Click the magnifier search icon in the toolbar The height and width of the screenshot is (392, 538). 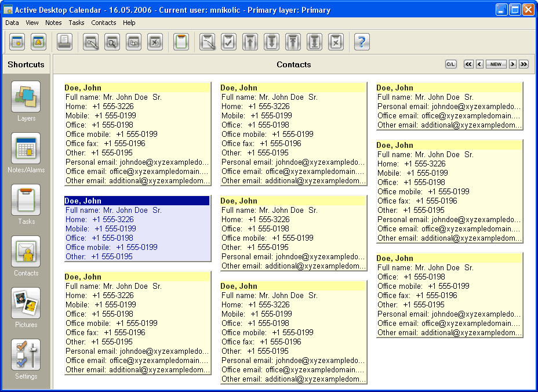coord(112,42)
